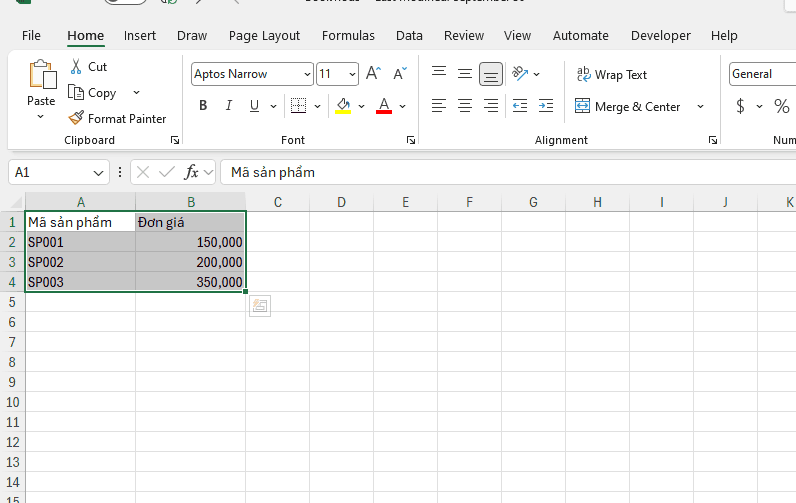Viewport: 796px width, 503px height.
Task: Apply percent style format
Action: [x=782, y=106]
